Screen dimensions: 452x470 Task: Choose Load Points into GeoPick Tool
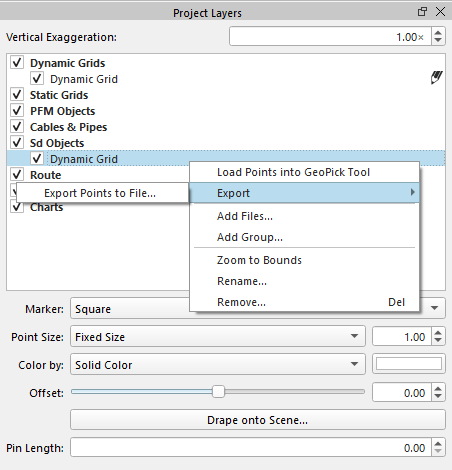pos(293,172)
